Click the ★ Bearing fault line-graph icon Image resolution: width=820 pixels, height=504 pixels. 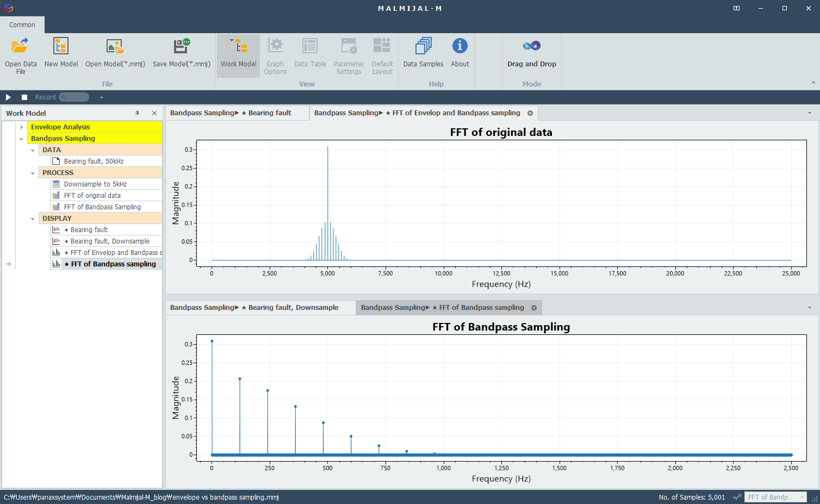point(56,229)
